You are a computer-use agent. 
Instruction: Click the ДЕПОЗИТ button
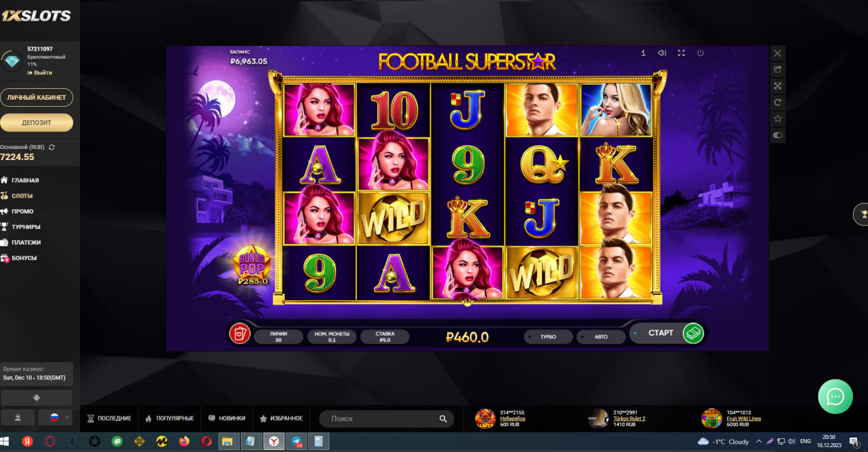pos(36,122)
